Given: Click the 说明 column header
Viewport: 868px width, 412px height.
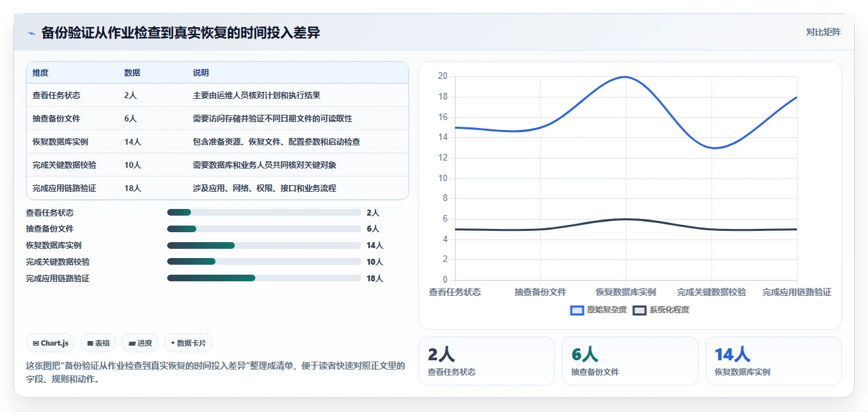Looking at the screenshot, I should [x=201, y=73].
